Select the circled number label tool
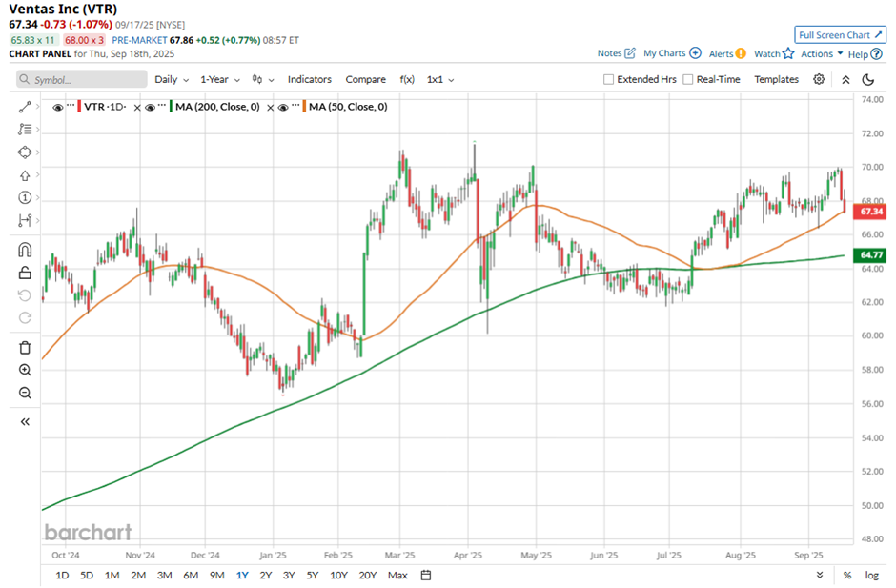The width and height of the screenshot is (896, 588). pos(25,197)
